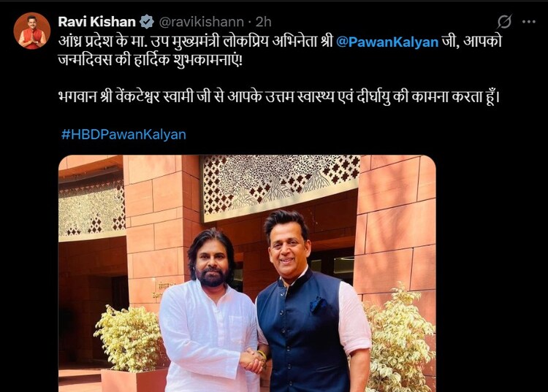Open the three-dot more options menu
Viewport: 548px width, 392px height.
[x=529, y=22]
